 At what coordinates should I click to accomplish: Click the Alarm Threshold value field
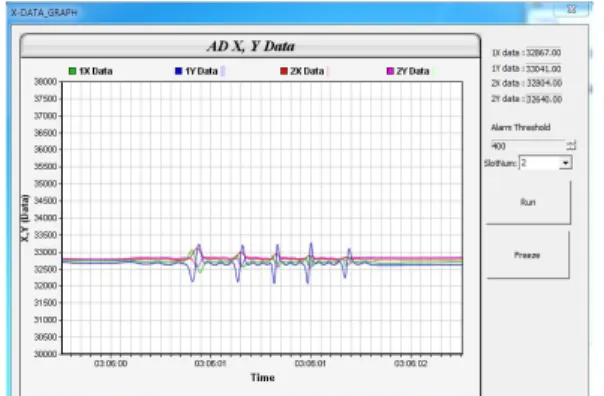tap(528, 146)
